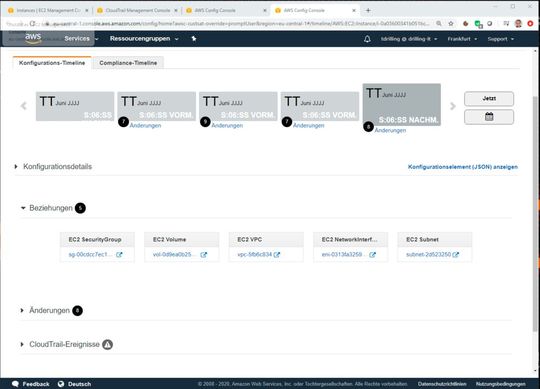Open network interface eni-0313fa3250 link
The width and height of the screenshot is (540, 389).
click(344, 254)
